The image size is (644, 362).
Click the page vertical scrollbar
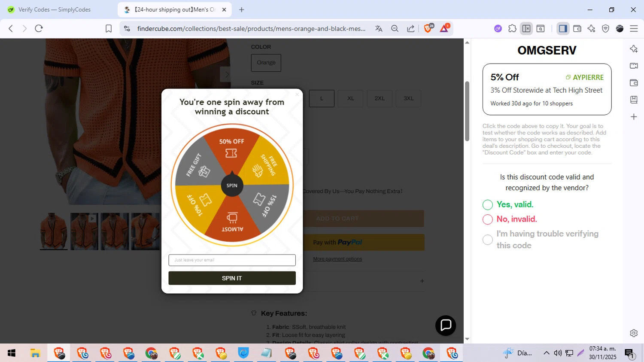click(467, 111)
